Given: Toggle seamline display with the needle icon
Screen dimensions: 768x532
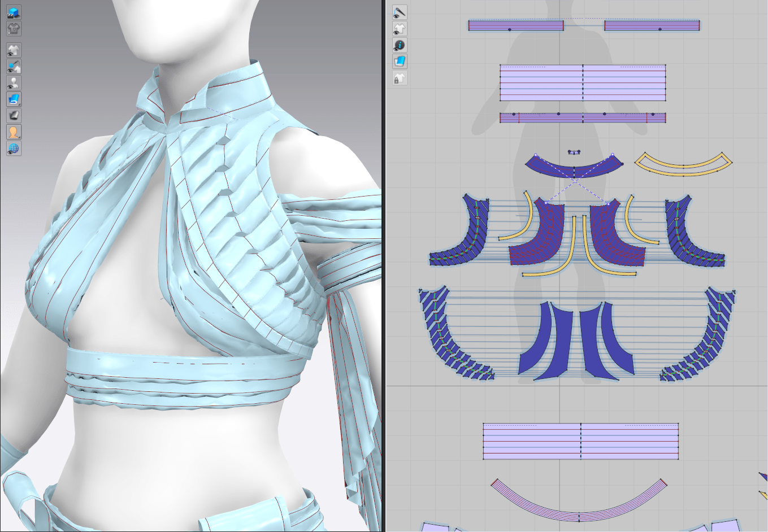Looking at the screenshot, I should pyautogui.click(x=400, y=12).
